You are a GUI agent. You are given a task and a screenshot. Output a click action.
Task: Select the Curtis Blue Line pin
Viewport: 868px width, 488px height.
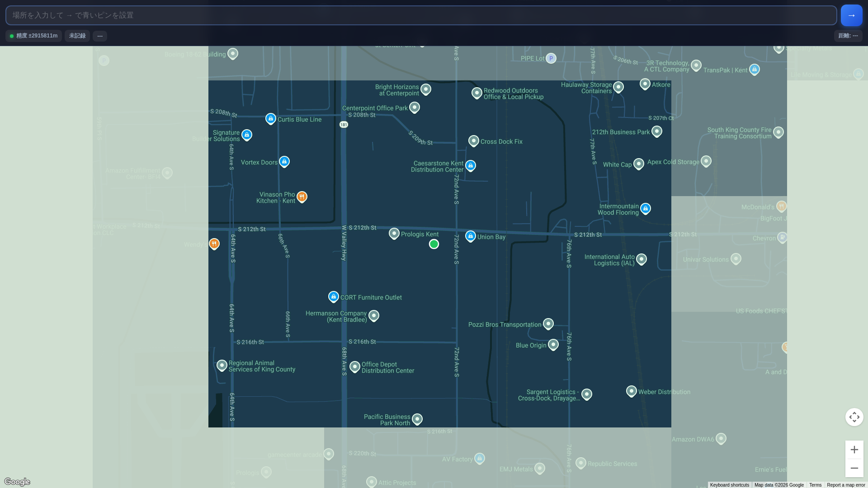(x=270, y=118)
